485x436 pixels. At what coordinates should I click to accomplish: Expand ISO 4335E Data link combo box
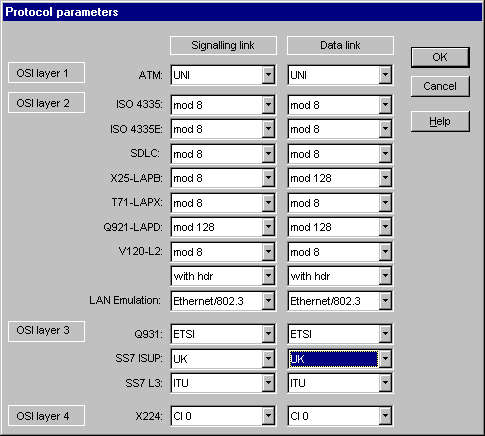click(x=385, y=129)
